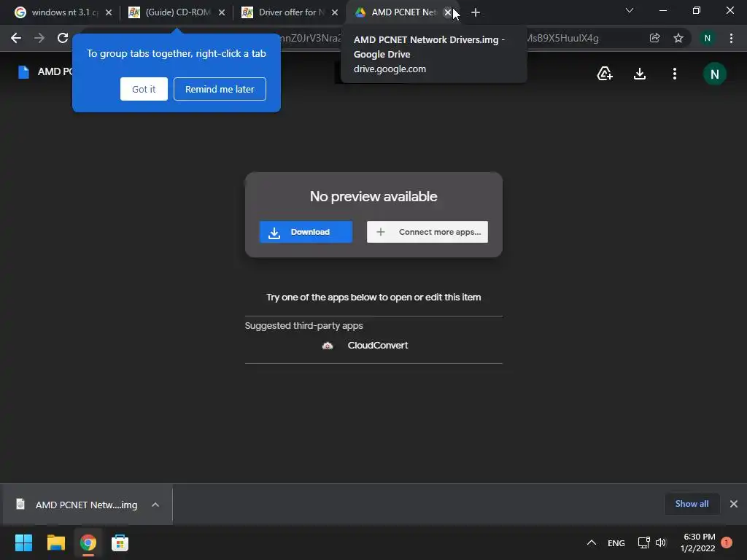
Task: Open Drive more actions vertical dots
Action: [675, 74]
